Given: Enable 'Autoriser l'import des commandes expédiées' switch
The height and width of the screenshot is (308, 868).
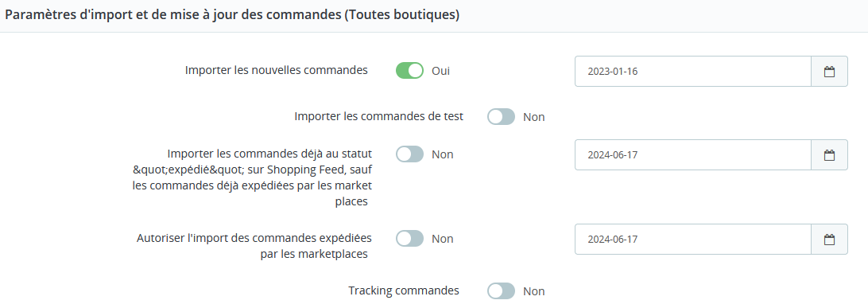Looking at the screenshot, I should [x=409, y=239].
